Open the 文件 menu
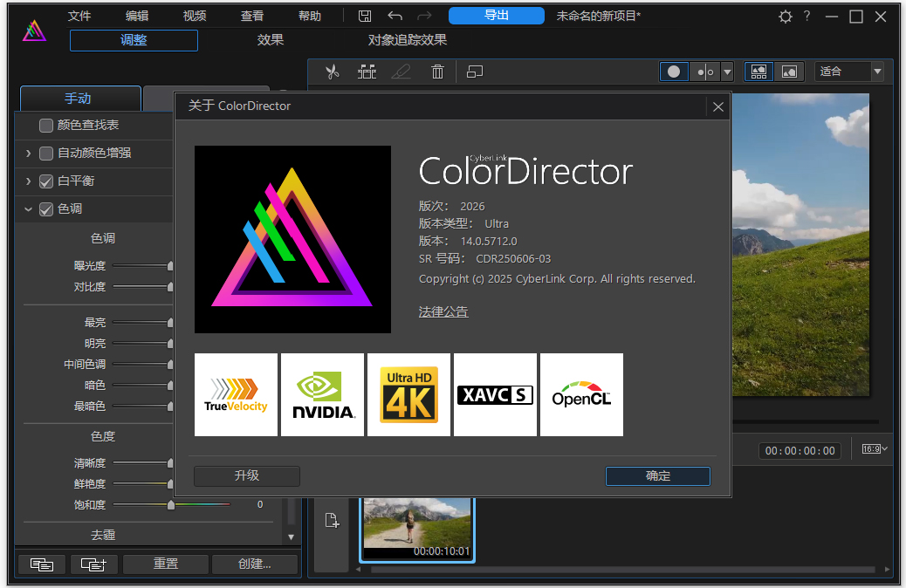The width and height of the screenshot is (906, 588). (79, 15)
